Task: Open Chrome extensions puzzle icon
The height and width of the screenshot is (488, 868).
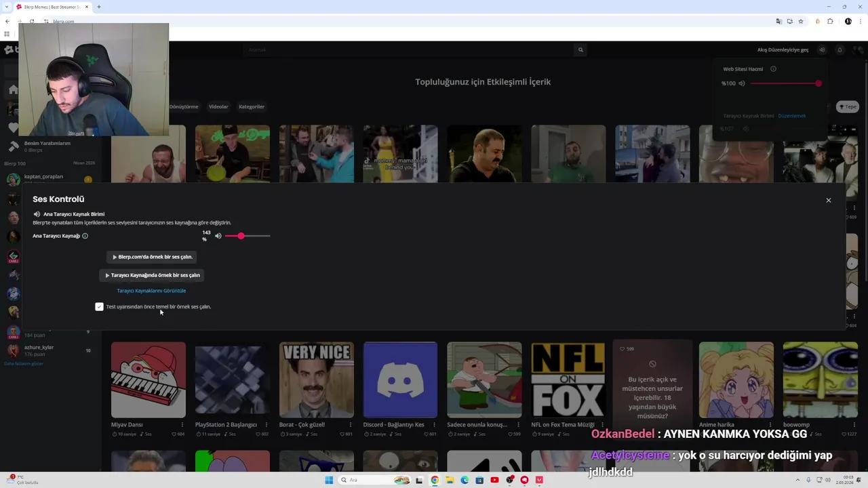Action: [830, 22]
